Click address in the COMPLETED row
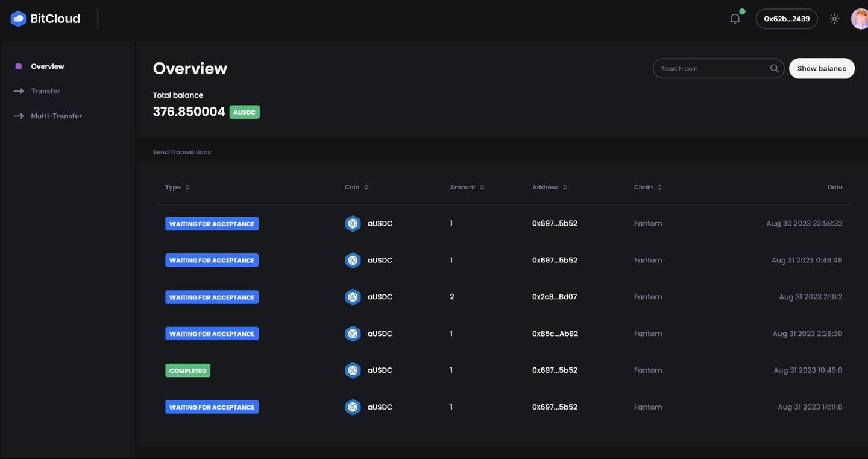868x459 pixels. tap(555, 370)
